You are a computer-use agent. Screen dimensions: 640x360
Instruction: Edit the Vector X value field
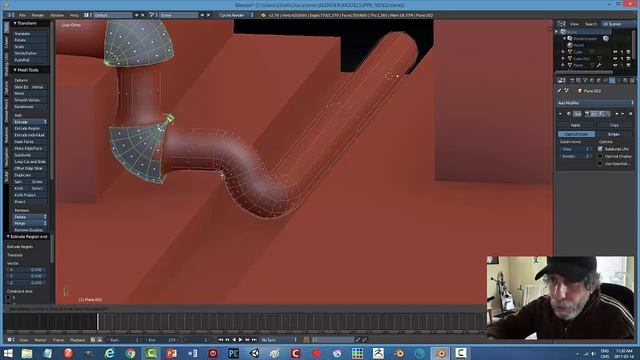coord(27,270)
